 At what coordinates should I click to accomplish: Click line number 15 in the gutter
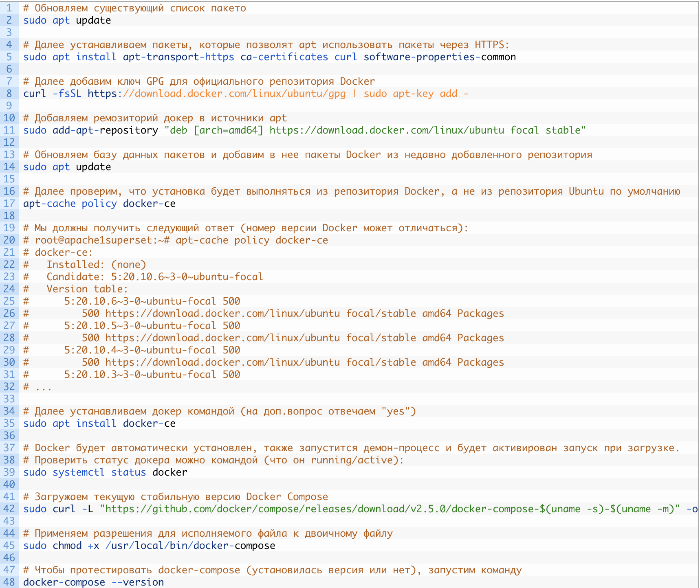click(9, 179)
